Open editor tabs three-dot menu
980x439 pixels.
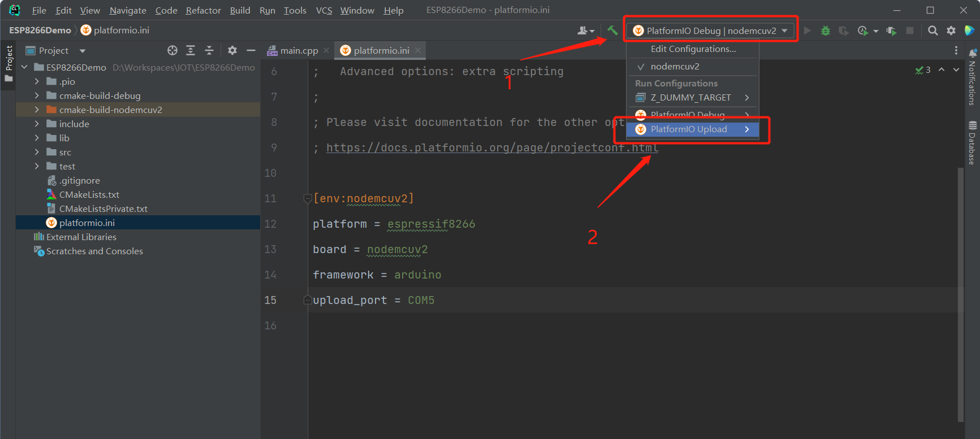[956, 50]
